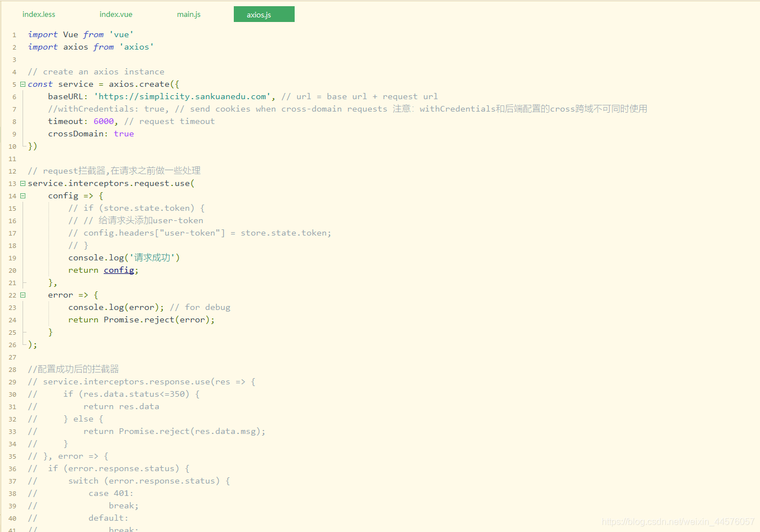Click console.log('请求成功') on line 19

[x=124, y=258]
